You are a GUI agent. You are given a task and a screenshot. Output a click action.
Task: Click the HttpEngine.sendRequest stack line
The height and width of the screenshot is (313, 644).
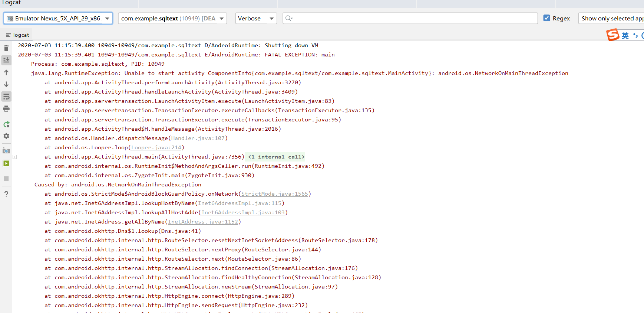176,305
